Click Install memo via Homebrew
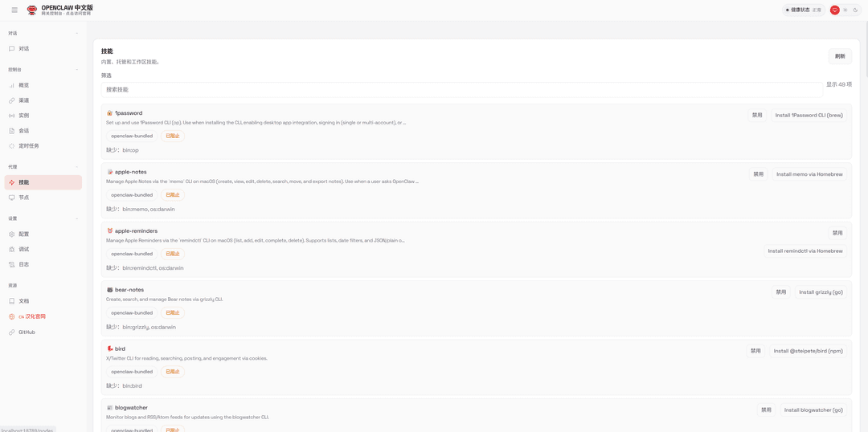868x432 pixels. point(809,174)
